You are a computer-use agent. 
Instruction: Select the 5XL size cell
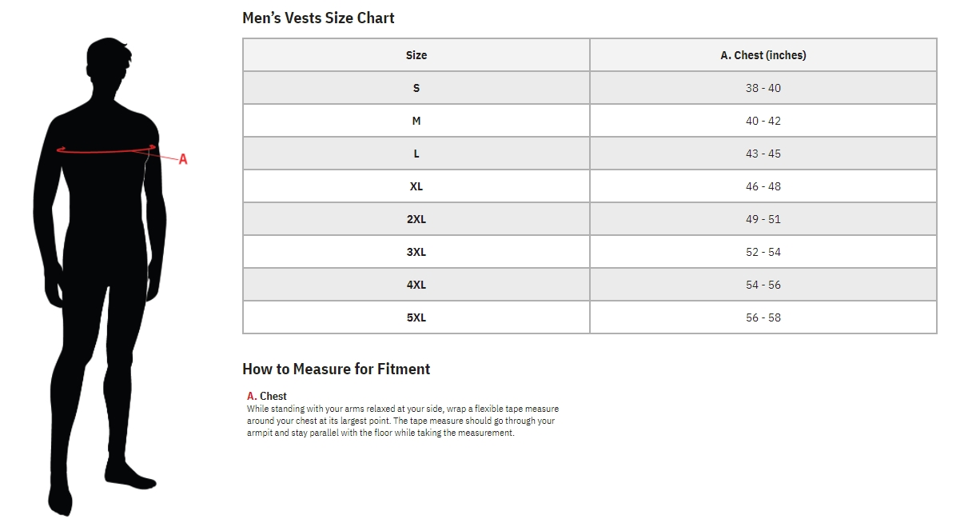click(416, 317)
